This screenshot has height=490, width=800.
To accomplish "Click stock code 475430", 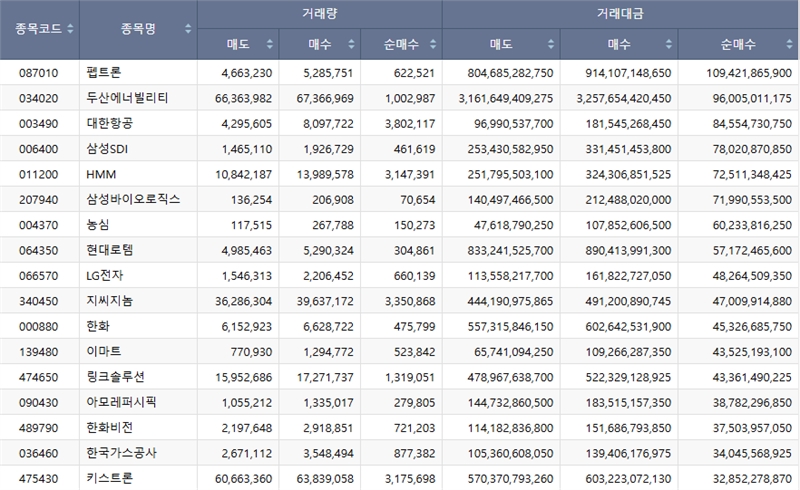I will click(x=39, y=479).
